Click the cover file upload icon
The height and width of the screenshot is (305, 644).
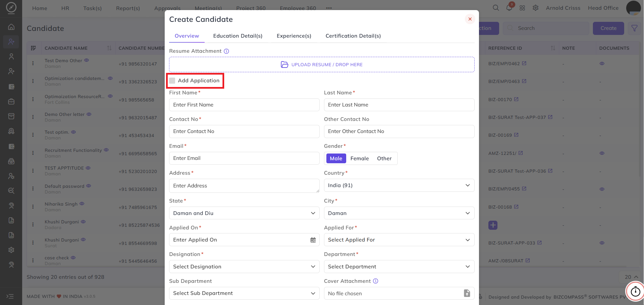467,293
